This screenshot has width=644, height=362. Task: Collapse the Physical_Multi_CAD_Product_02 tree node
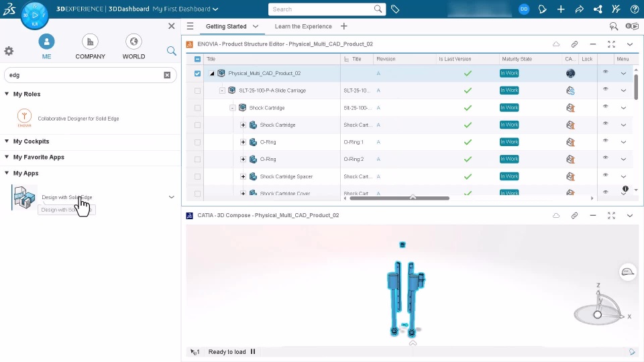(212, 74)
